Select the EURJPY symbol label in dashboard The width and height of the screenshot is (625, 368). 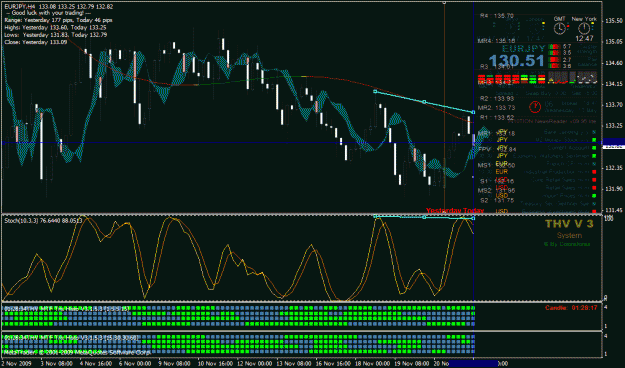pos(523,49)
